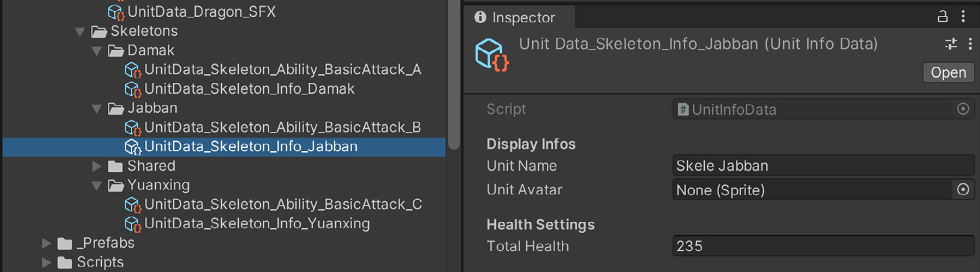Image resolution: width=980 pixels, height=272 pixels.
Task: Open the Unit Avatar sprite picker
Action: (x=963, y=190)
